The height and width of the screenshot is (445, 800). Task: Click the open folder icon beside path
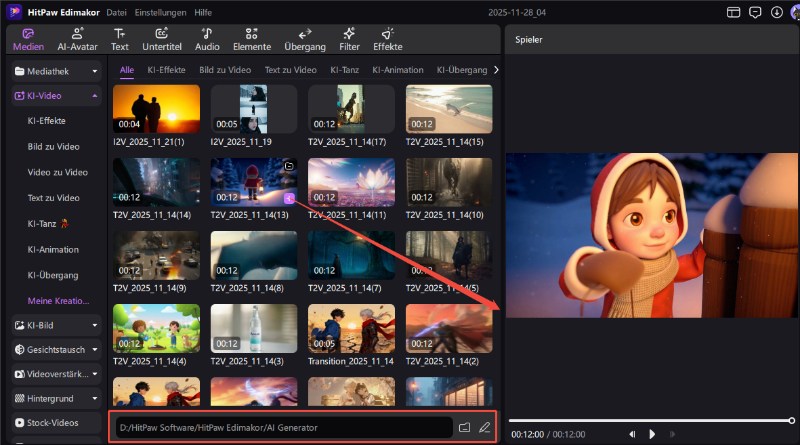click(464, 427)
